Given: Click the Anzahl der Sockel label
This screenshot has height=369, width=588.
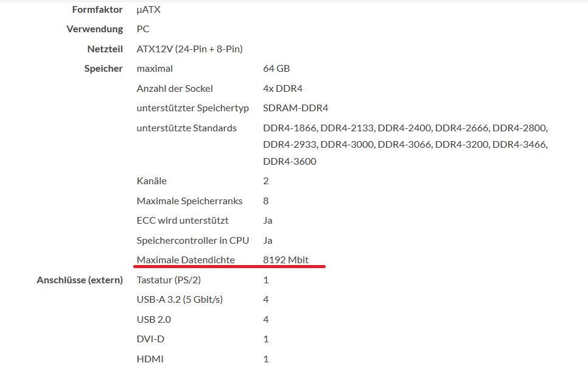Looking at the screenshot, I should coord(175,88).
